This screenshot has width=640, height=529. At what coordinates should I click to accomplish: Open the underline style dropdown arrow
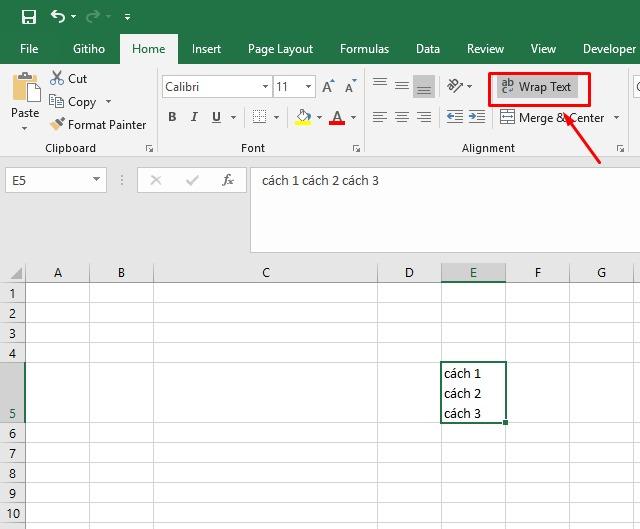point(233,118)
